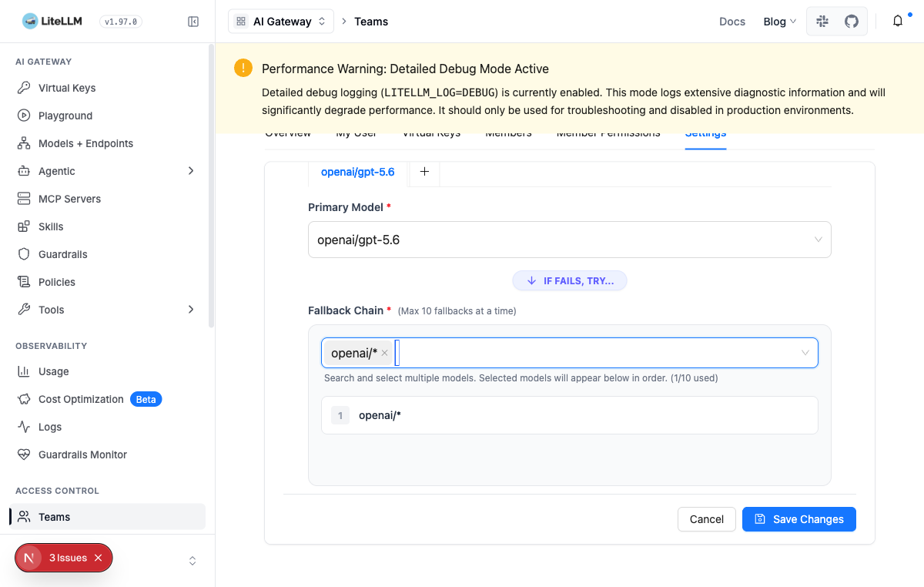
Task: Expand the Agentic submenu
Action: [x=191, y=171]
